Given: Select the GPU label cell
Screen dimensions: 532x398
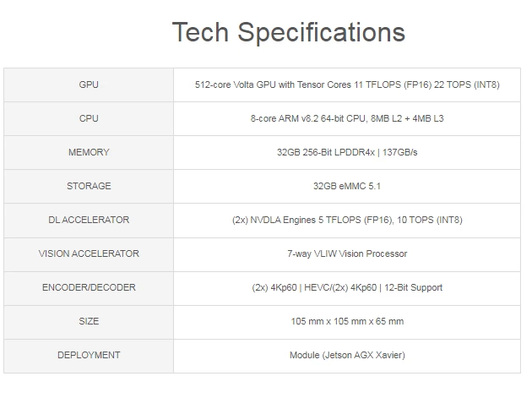Looking at the screenshot, I should (x=89, y=85).
